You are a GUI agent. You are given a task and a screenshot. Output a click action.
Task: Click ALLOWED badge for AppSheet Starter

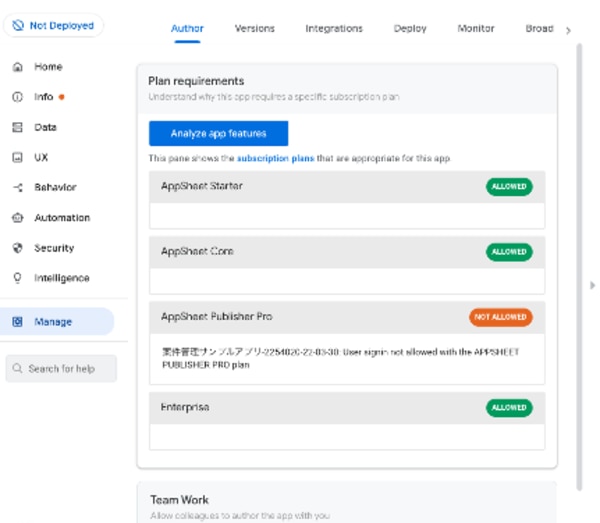(509, 187)
